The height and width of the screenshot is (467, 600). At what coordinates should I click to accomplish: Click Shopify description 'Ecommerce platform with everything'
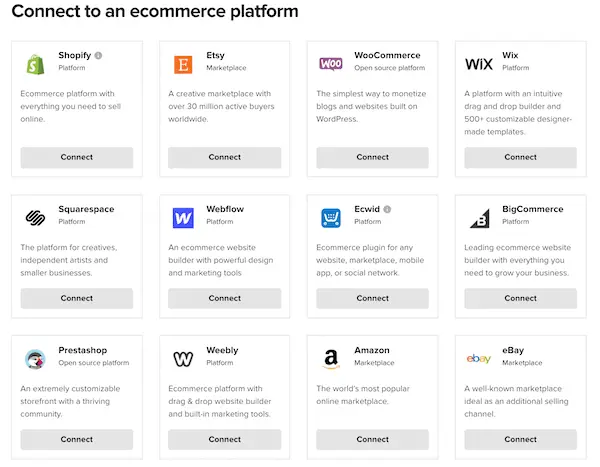click(x=71, y=106)
